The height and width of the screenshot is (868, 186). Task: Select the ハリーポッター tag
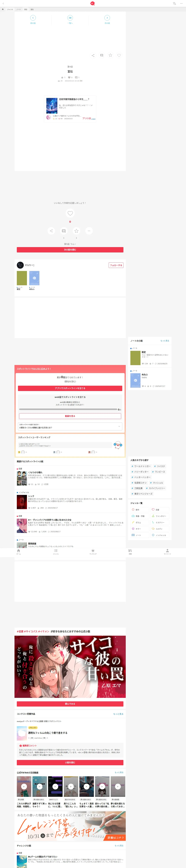pyautogui.click(x=140, y=472)
